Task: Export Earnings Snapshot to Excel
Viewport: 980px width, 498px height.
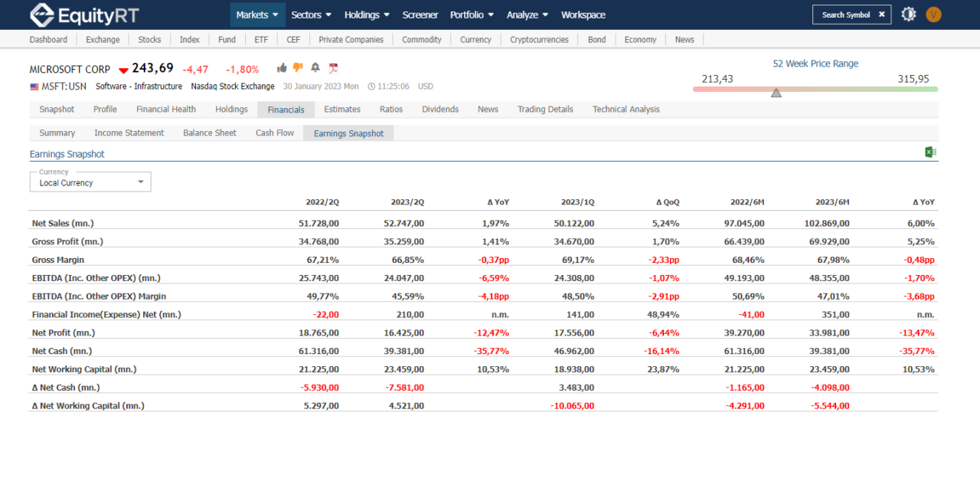Action: [x=931, y=152]
